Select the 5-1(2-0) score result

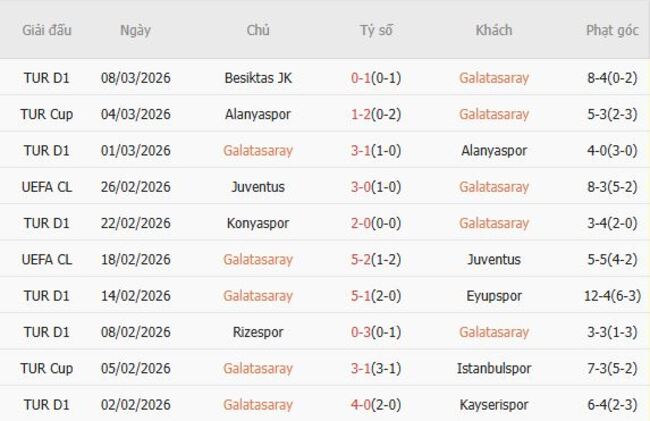[376, 296]
